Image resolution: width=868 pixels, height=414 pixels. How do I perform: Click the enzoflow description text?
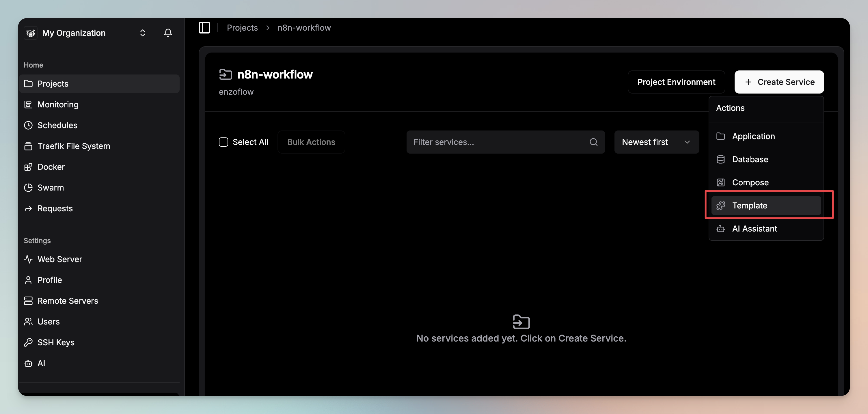coord(236,92)
